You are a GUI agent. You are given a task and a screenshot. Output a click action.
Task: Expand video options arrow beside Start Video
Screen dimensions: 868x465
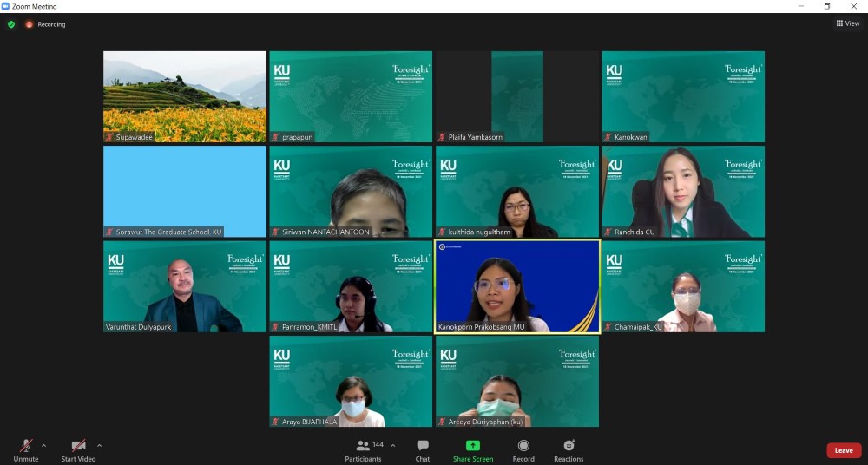99,446
